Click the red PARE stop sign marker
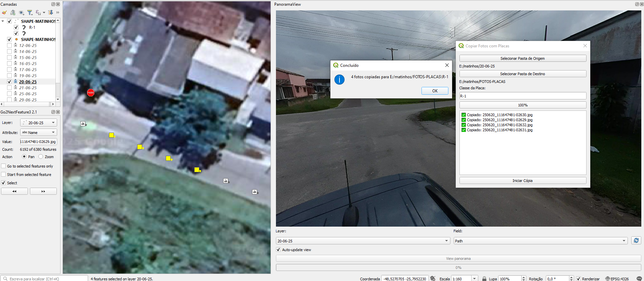Viewport: 644px width, 281px height. click(x=91, y=93)
